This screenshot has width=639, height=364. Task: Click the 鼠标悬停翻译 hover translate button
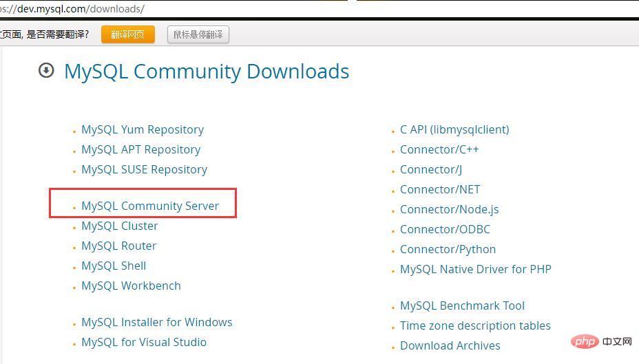tap(198, 34)
